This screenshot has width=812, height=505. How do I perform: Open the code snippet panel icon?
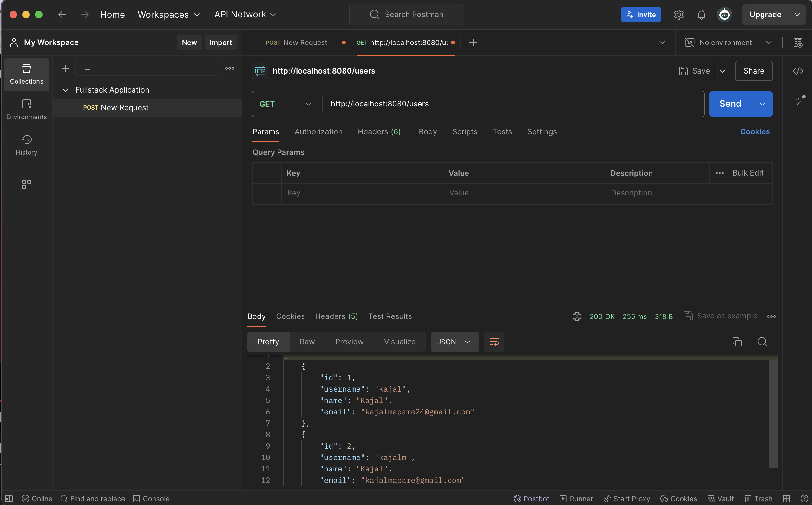(798, 71)
